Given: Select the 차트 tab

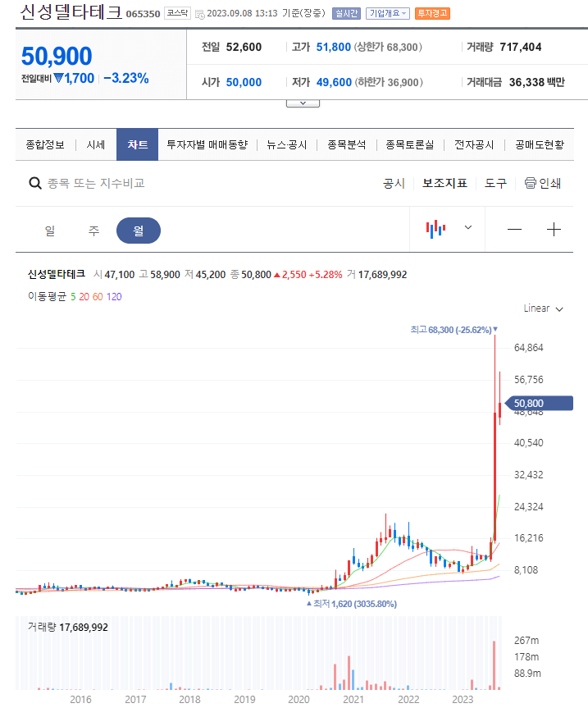Looking at the screenshot, I should pos(137,144).
